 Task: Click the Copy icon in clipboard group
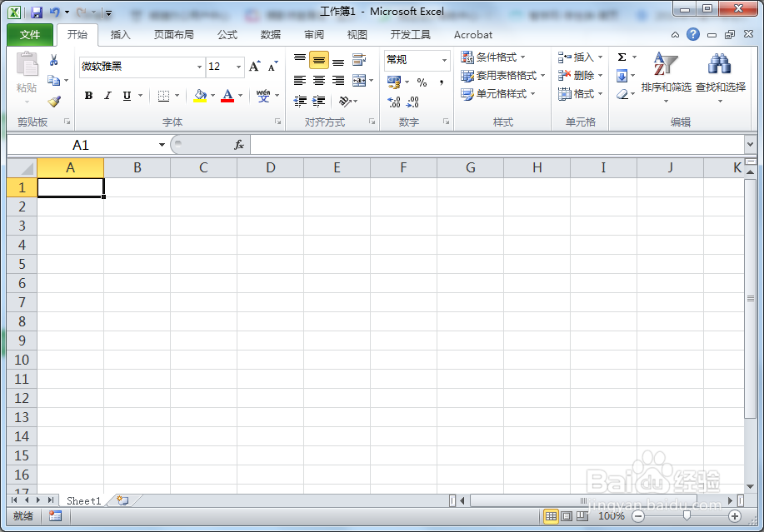point(53,80)
